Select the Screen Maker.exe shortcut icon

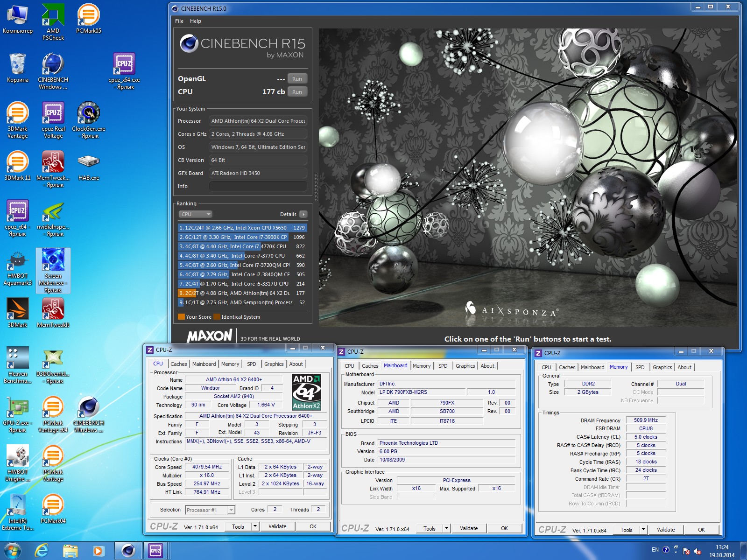pos(53,271)
